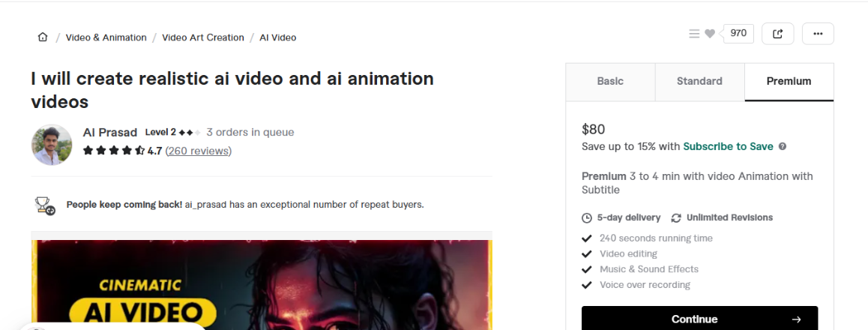Viewport: 868px width, 330px height.
Task: Click the 970 favorites count
Action: tap(738, 33)
